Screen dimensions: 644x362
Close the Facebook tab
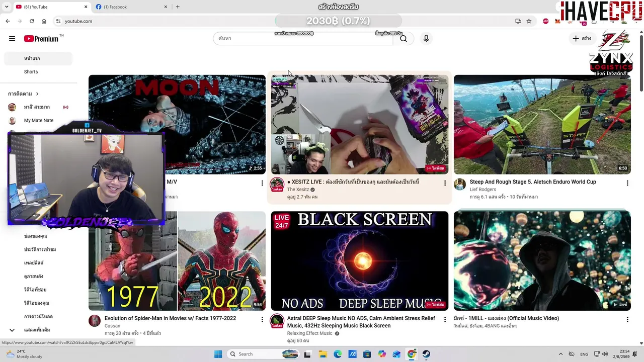[x=166, y=7]
